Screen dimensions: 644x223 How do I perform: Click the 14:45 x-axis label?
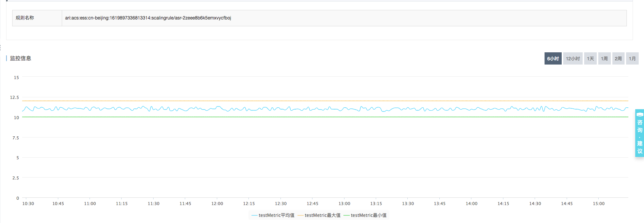(567, 204)
